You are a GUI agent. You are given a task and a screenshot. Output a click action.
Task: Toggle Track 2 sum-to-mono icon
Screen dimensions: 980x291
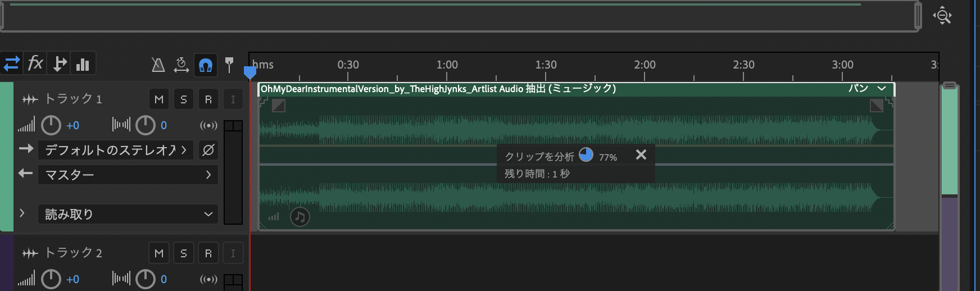tap(208, 279)
